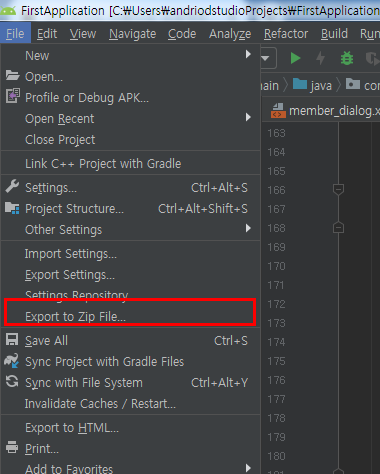
Task: Expand the New submenu arrow
Action: tap(248, 54)
